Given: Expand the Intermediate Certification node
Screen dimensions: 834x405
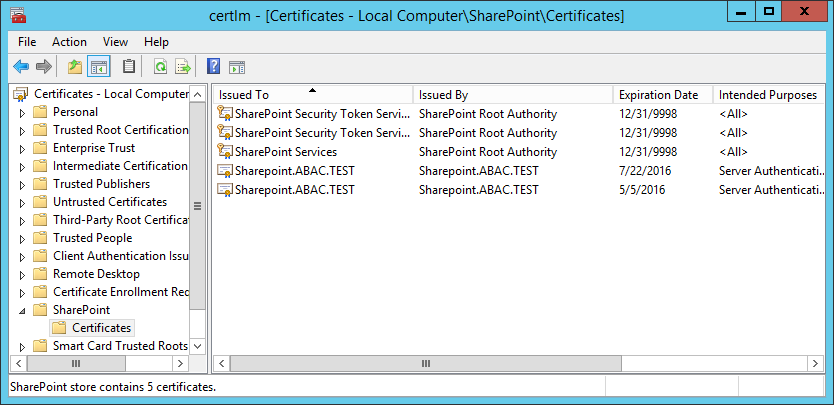Looking at the screenshot, I should (22, 167).
